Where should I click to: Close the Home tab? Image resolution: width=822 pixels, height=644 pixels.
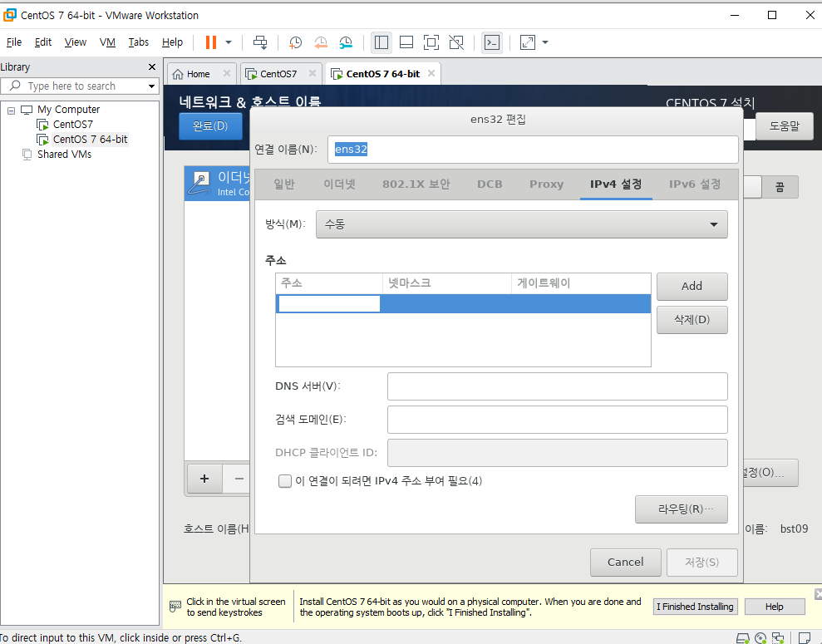(x=226, y=73)
